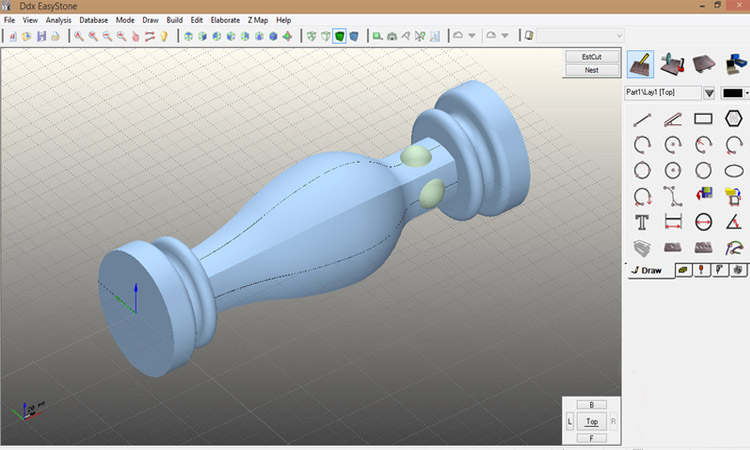Screen dimensions: 750x450
Task: Activate the machining mode with saw blade icon
Action: click(x=672, y=64)
